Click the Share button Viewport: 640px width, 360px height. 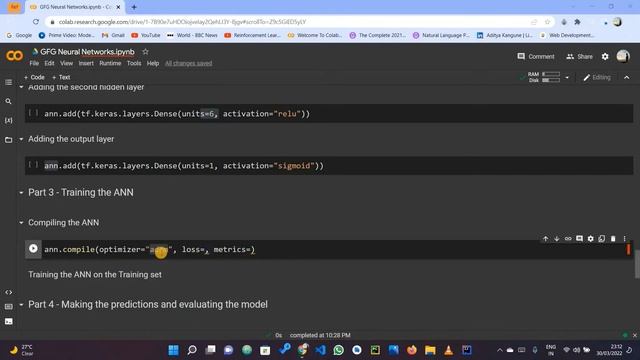click(579, 56)
